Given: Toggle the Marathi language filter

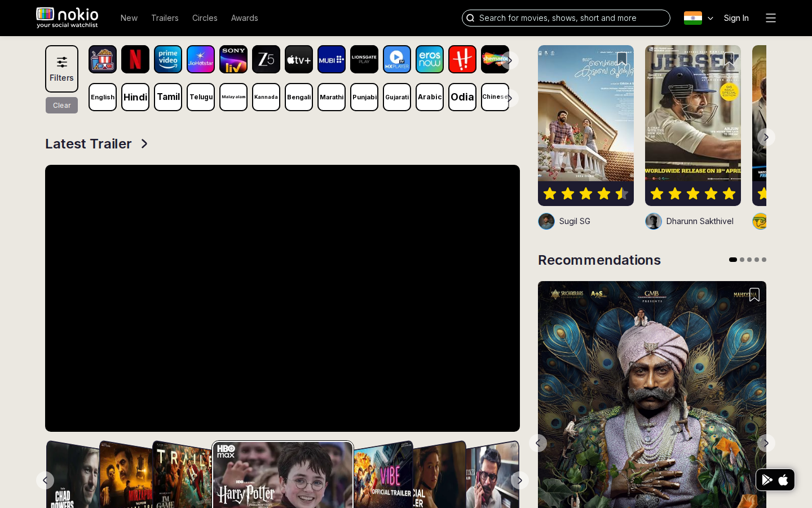Looking at the screenshot, I should coord(332,97).
